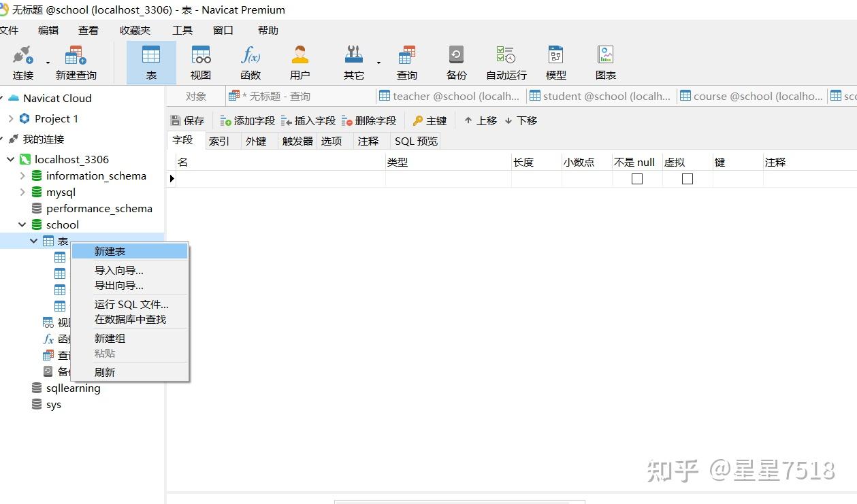Viewport: 857px width, 504px height.
Task: Expand the mysql database
Action: (x=22, y=192)
